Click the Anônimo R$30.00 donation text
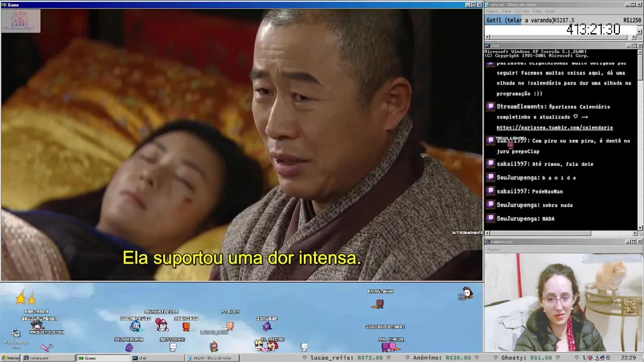The height and width of the screenshot is (362, 644). (442, 358)
